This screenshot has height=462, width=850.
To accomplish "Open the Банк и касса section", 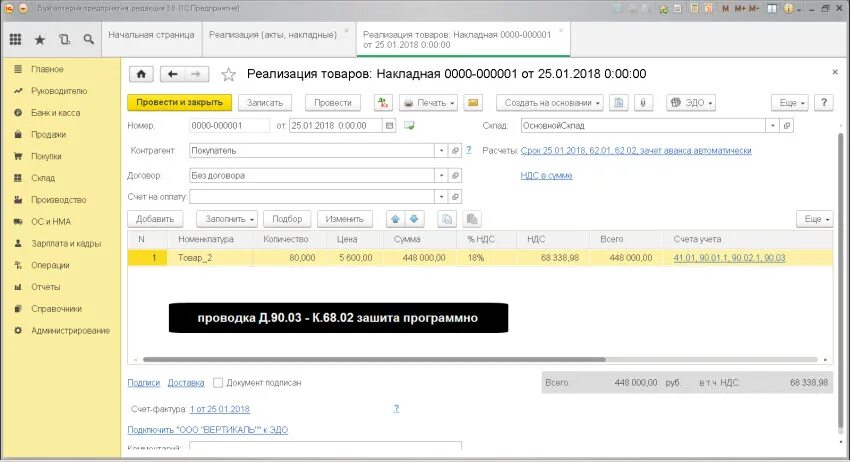I will pyautogui.click(x=55, y=113).
